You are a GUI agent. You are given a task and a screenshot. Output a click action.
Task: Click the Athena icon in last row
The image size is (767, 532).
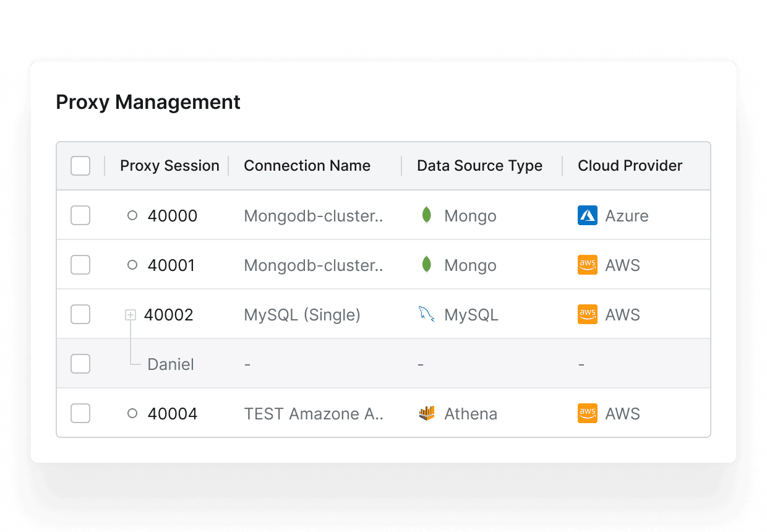point(426,413)
